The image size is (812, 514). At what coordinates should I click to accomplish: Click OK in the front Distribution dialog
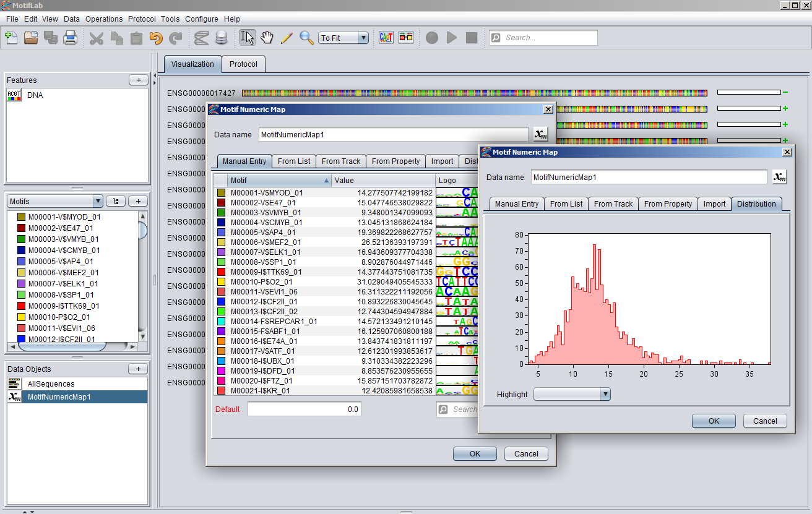pos(714,421)
